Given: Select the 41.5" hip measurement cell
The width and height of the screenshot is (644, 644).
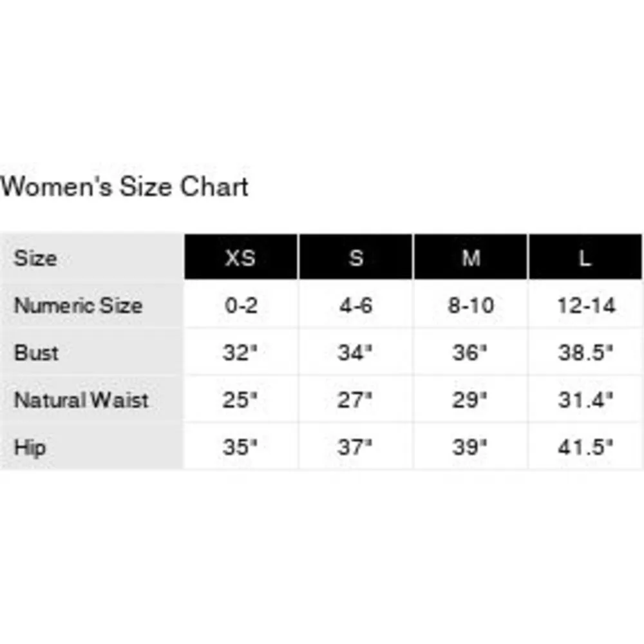Looking at the screenshot, I should coord(585,447).
